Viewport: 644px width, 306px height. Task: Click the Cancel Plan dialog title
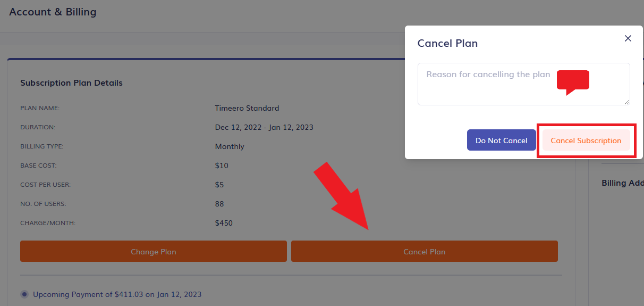point(447,44)
